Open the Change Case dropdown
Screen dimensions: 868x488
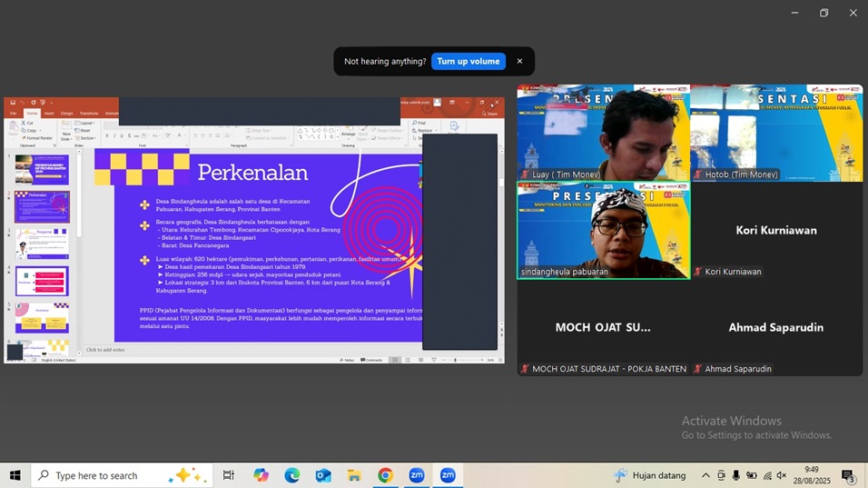pos(155,135)
